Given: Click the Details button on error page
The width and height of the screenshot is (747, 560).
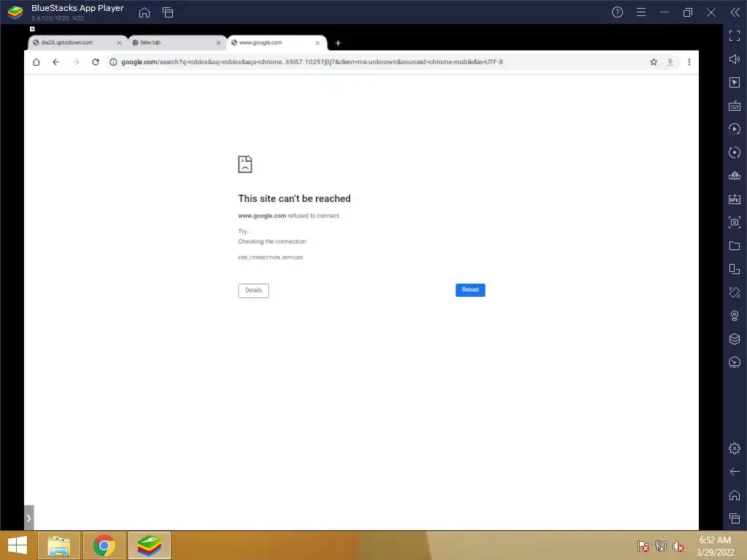Looking at the screenshot, I should coord(253,290).
